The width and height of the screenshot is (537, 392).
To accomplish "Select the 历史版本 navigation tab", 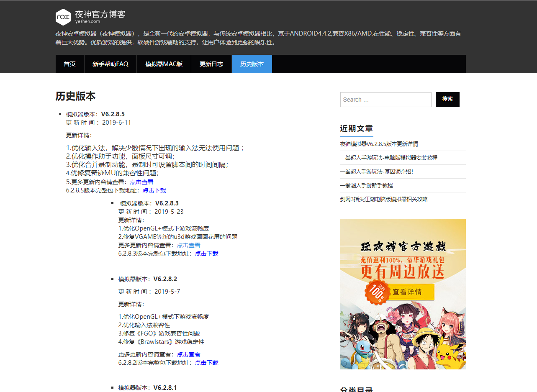I will pyautogui.click(x=252, y=64).
